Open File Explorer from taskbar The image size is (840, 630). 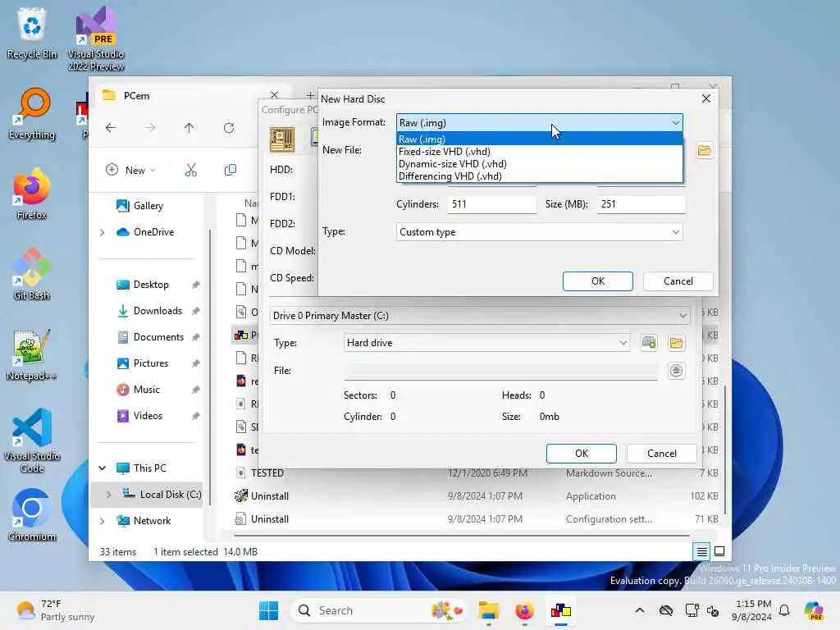click(489, 610)
